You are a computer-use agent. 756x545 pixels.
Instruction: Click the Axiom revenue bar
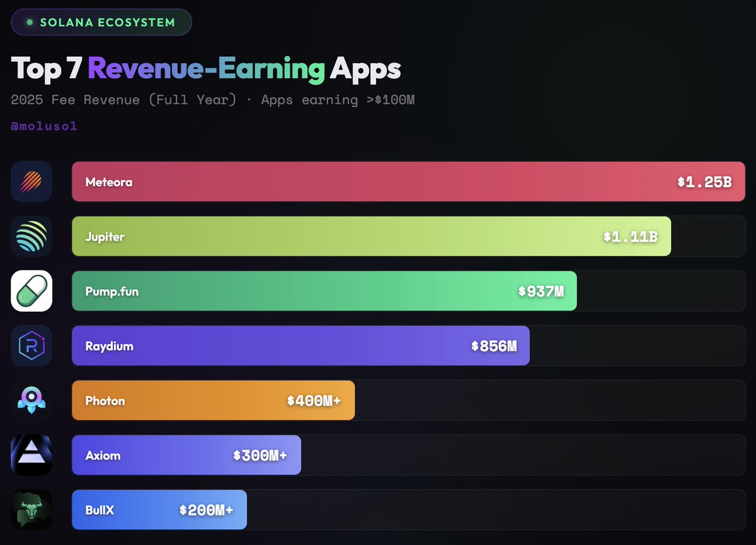pyautogui.click(x=186, y=455)
